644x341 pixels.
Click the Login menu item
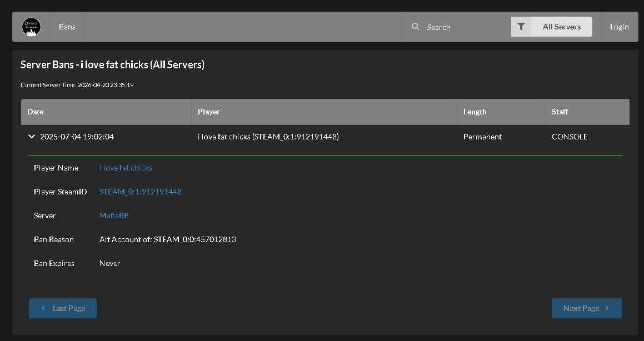(619, 27)
